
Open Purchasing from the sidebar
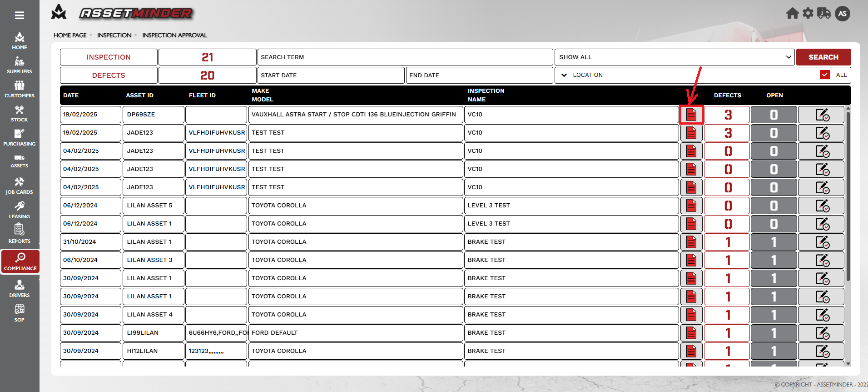point(20,138)
